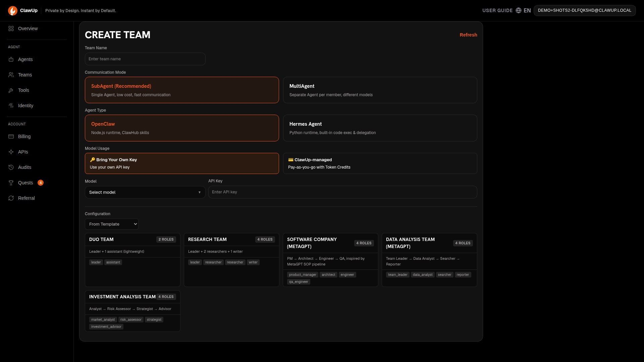Open the EN language selector
Viewport: 644px width, 362px height.
[523, 10]
